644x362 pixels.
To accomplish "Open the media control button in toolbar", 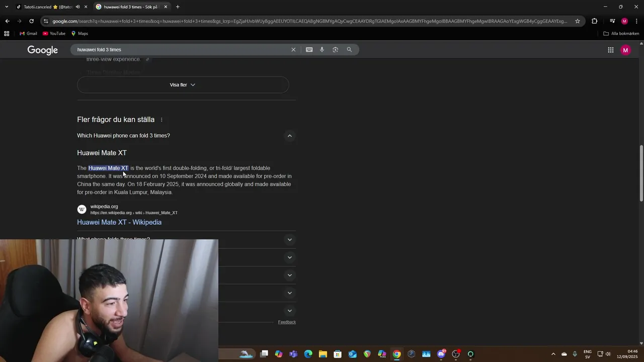I will 612,21.
